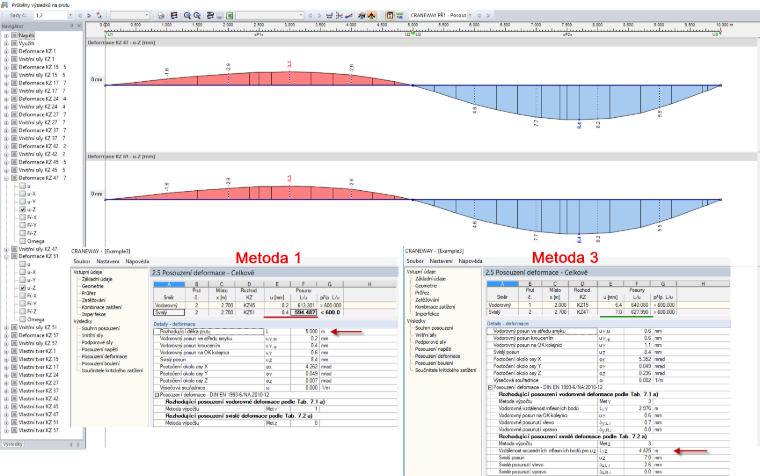The height and width of the screenshot is (476, 760).
Task: Select Posouzení deformace in Metoda 1 tree
Action: click(x=104, y=356)
